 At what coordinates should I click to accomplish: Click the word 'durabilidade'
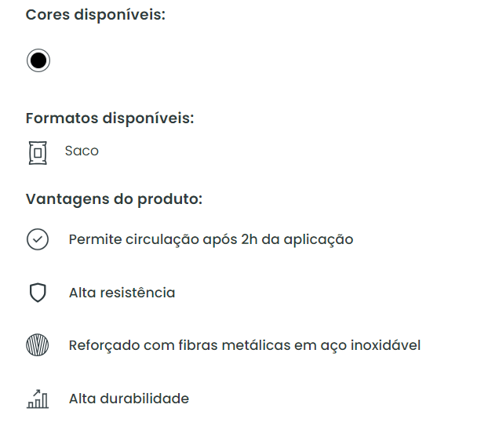tap(144, 399)
